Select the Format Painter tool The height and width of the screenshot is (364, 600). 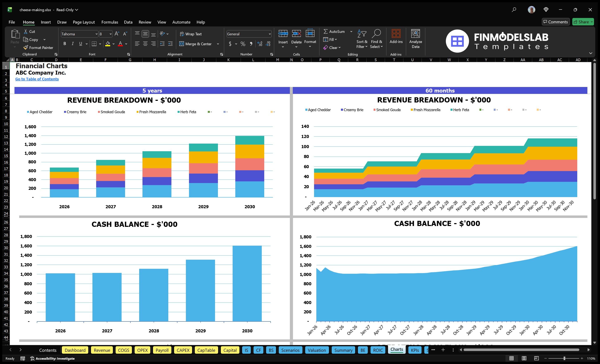(38, 48)
